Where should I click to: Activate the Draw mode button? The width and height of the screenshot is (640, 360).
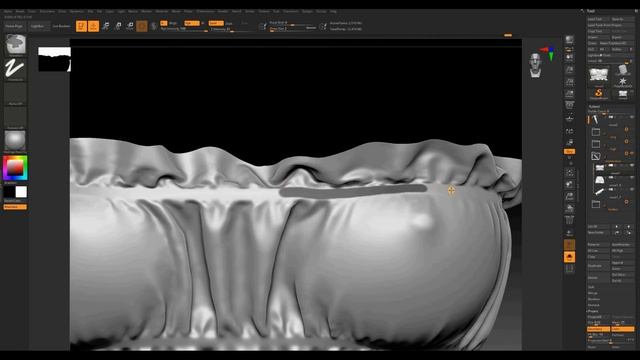[93, 26]
